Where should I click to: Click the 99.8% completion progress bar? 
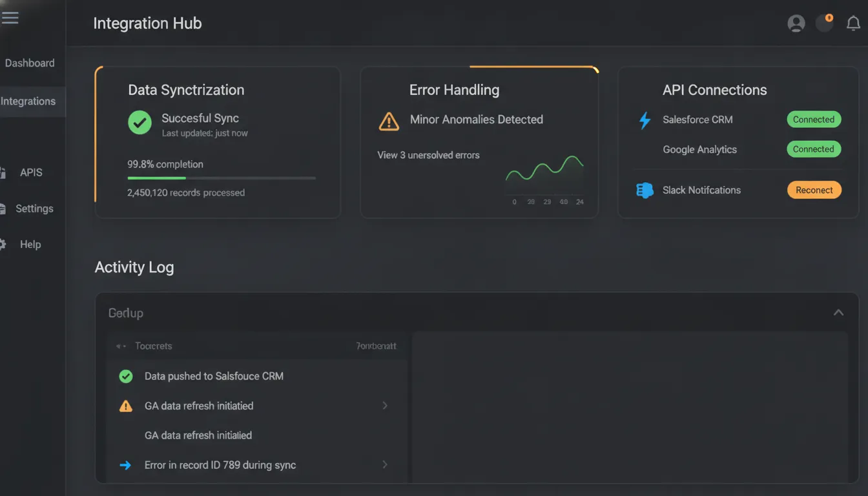pos(222,178)
